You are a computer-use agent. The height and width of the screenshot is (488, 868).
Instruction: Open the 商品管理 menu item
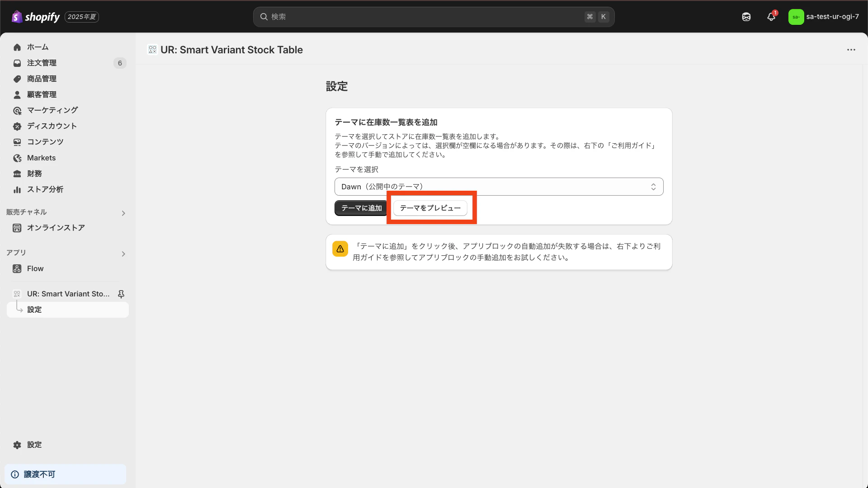pos(68,79)
